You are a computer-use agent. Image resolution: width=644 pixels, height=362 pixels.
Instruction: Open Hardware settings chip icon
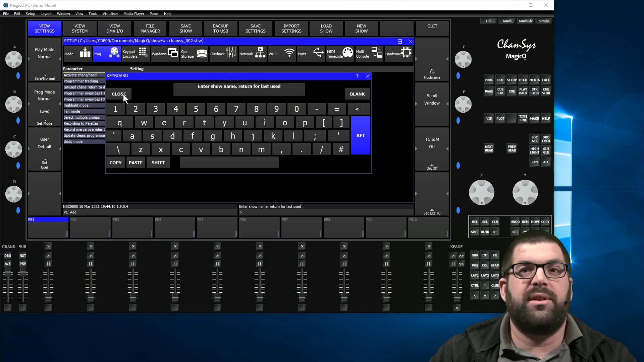[x=406, y=53]
